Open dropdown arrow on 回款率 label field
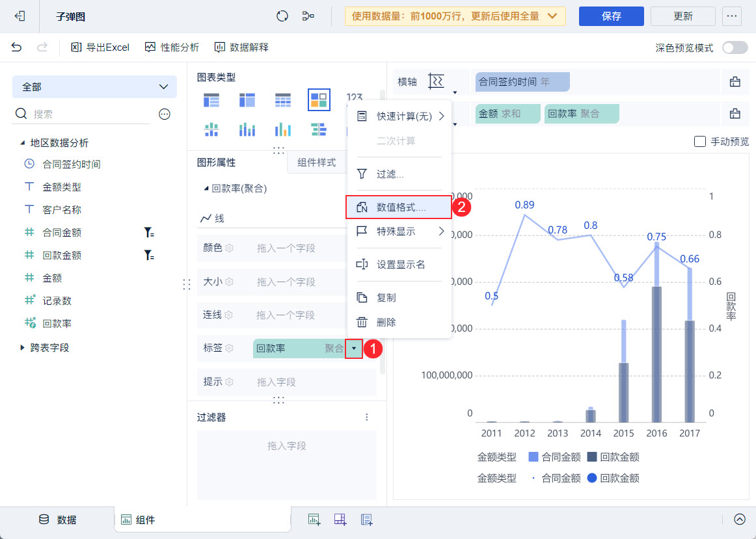The width and height of the screenshot is (756, 539). pyautogui.click(x=354, y=348)
